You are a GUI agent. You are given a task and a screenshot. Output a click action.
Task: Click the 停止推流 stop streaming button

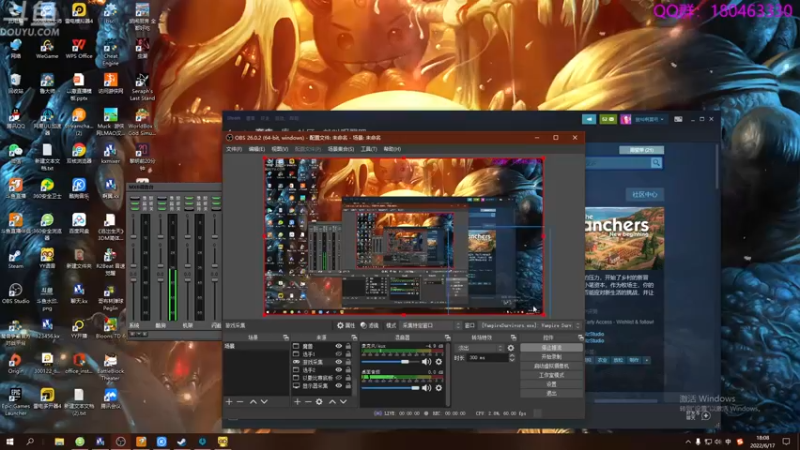click(x=551, y=347)
